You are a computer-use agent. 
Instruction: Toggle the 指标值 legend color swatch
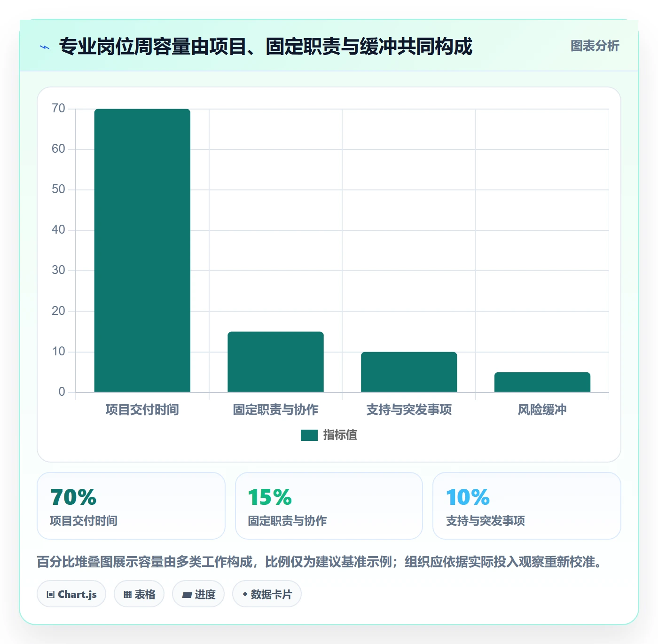[309, 435]
